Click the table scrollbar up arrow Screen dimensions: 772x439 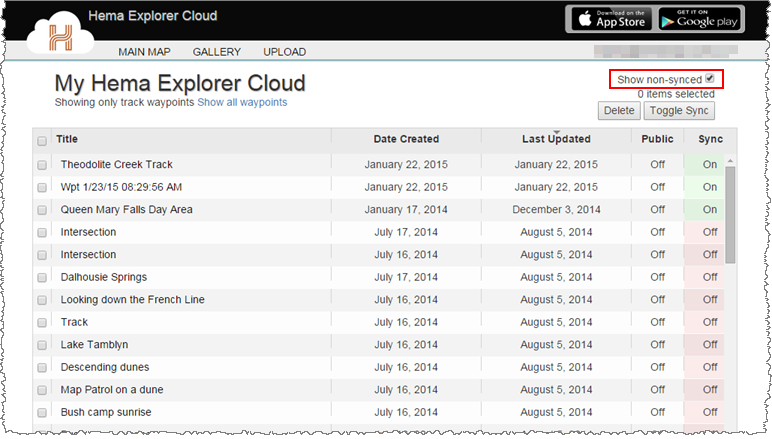(x=730, y=161)
